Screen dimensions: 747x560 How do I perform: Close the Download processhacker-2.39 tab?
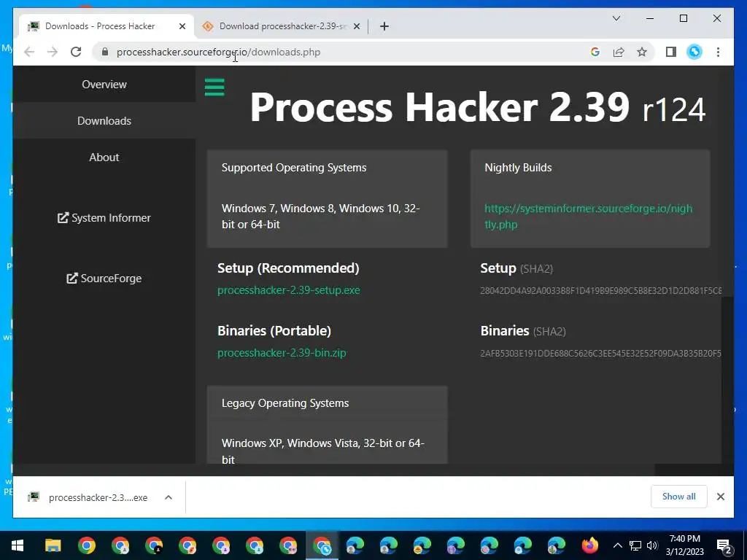[x=357, y=26]
